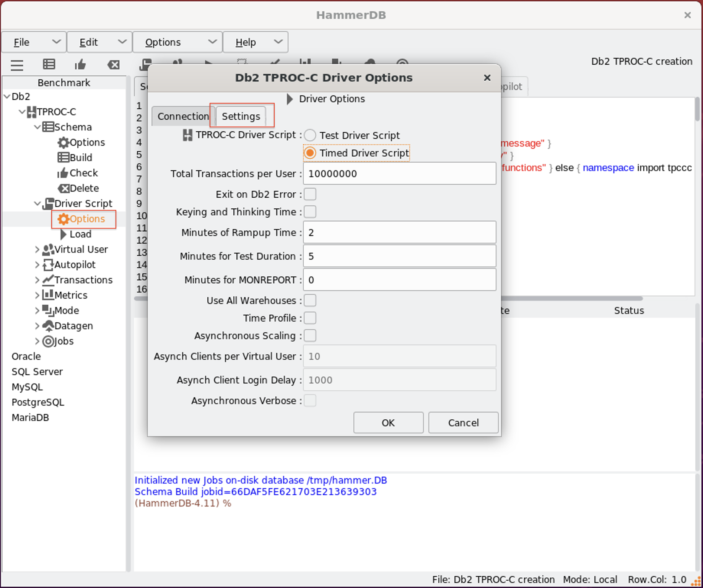Select MySQL in the Benchmark tree
The width and height of the screenshot is (703, 588).
27,387
